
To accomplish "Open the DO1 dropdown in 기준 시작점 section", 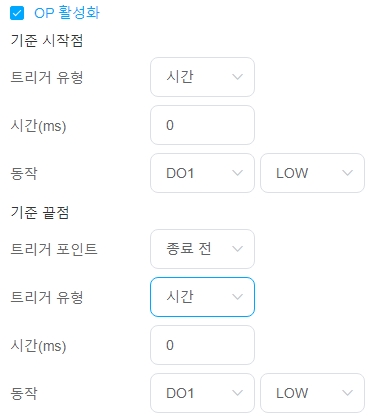I will click(x=202, y=173).
